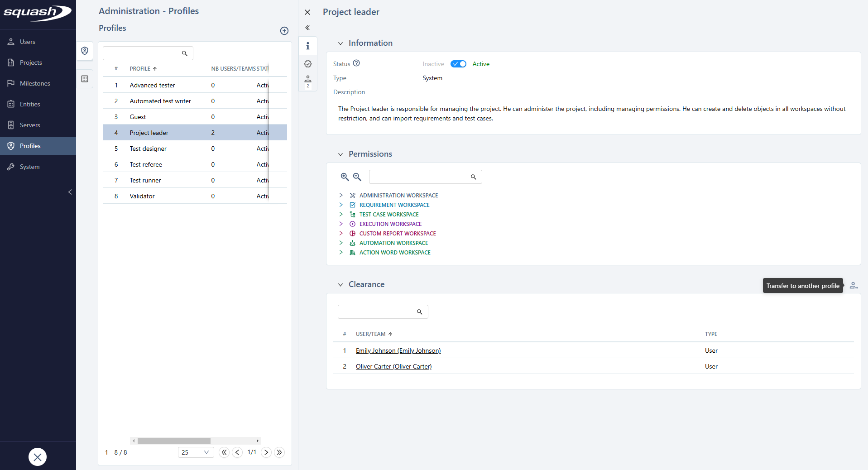Collapse the detail panel with double chevron
Screen dimensions: 868x470
[x=307, y=28]
